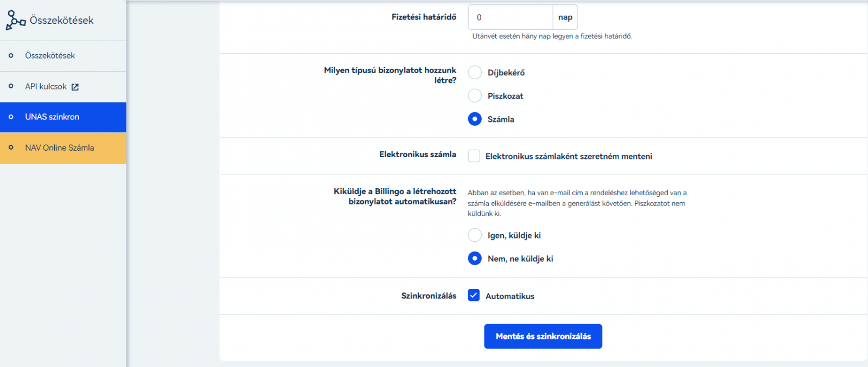Select 'Nem, ne küldje ki' option
The image size is (868, 367).
point(475,259)
